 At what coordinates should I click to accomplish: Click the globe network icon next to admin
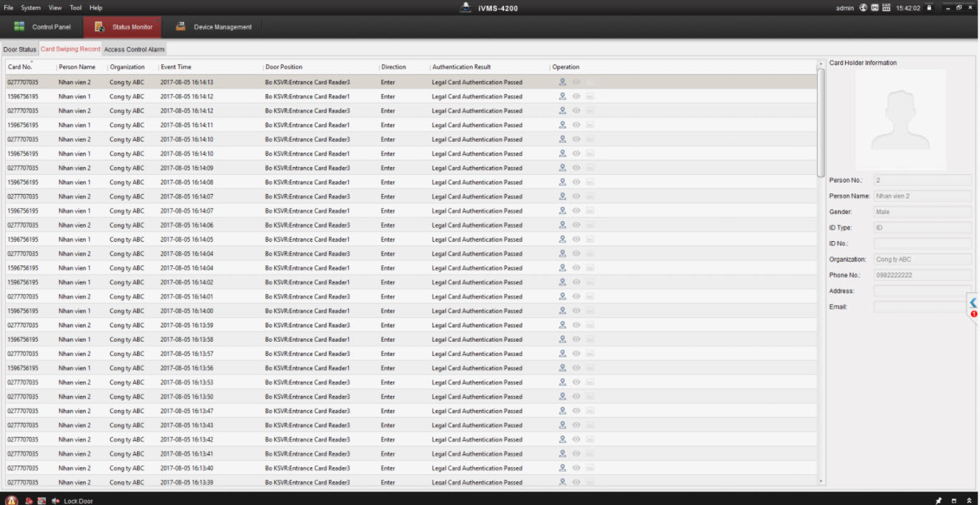pos(863,8)
